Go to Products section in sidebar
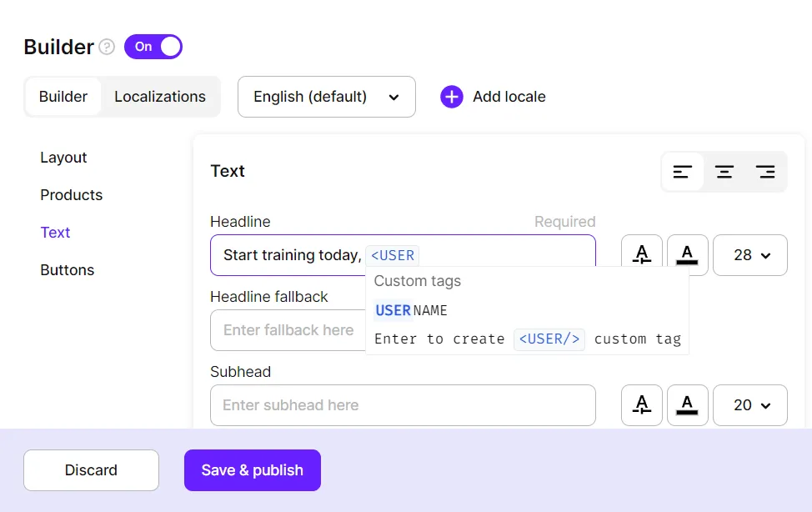 (x=71, y=195)
